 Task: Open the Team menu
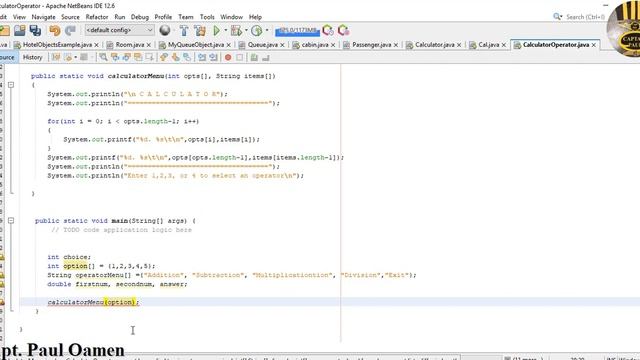186,17
